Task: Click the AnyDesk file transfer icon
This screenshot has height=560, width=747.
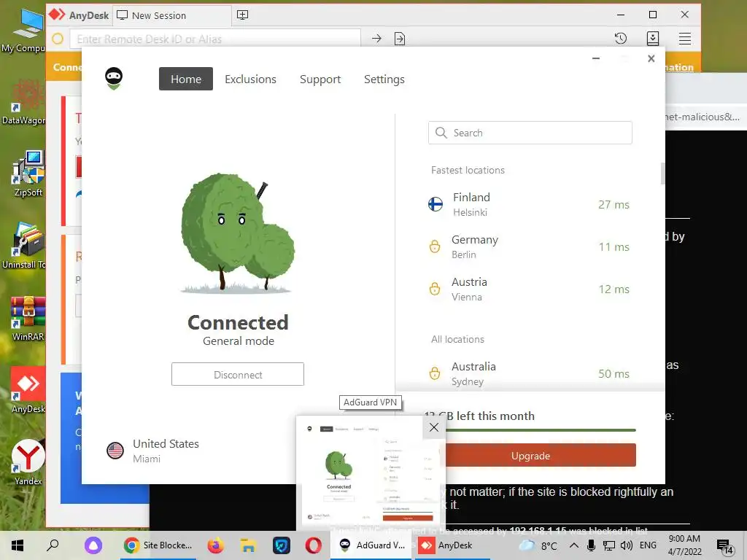Action: pos(400,39)
